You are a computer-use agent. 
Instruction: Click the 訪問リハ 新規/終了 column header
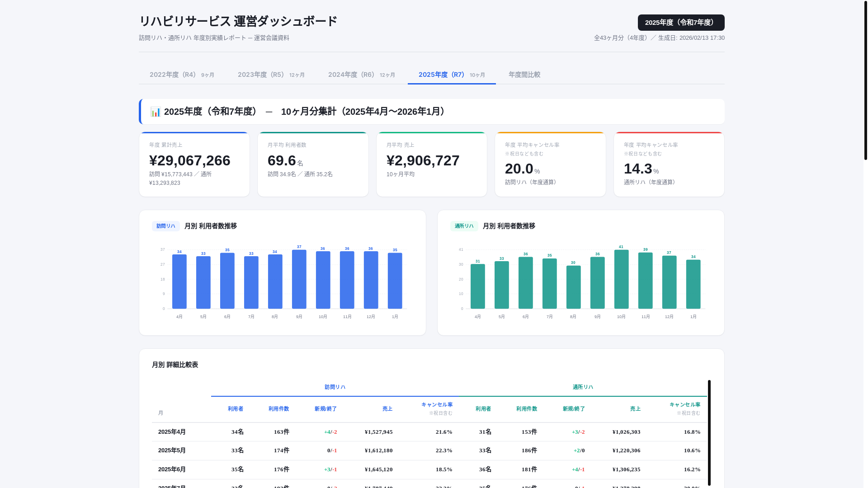pos(326,409)
